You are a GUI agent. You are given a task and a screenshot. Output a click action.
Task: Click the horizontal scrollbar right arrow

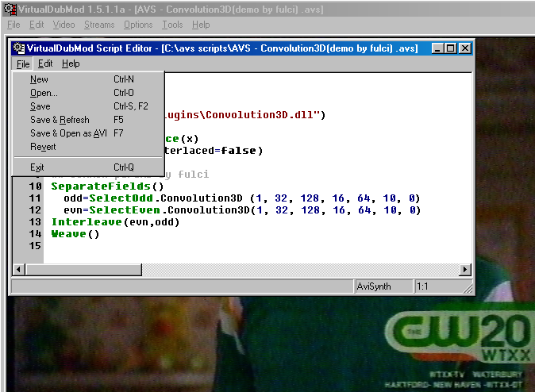(x=464, y=270)
